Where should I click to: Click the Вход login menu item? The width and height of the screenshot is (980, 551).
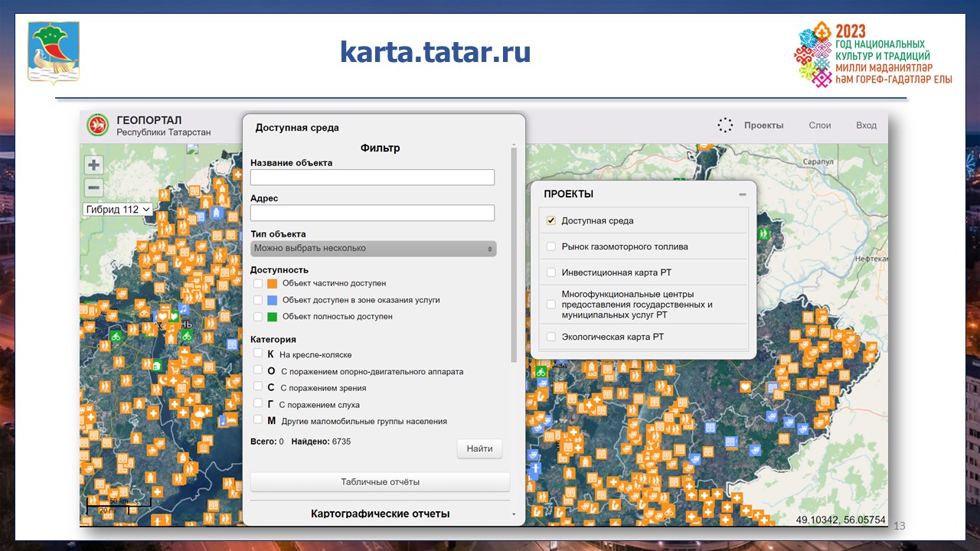click(x=866, y=126)
